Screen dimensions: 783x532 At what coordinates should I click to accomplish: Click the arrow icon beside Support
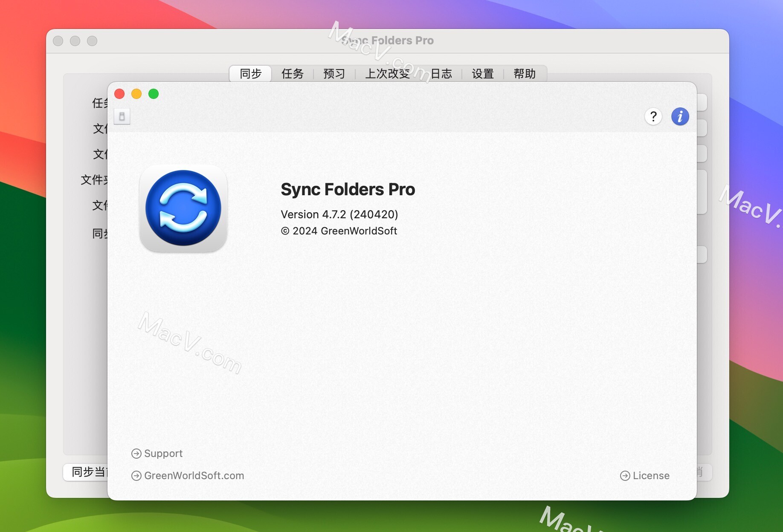click(x=136, y=454)
